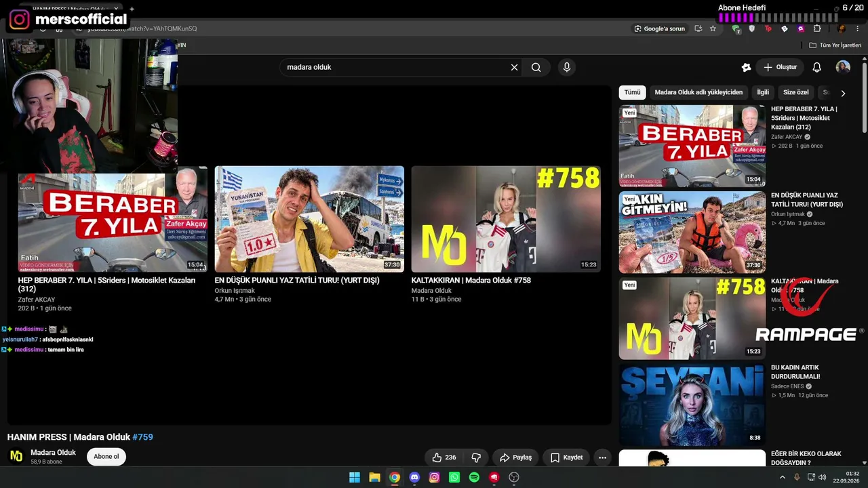
Task: Bookmark page with star icon
Action: tap(713, 28)
